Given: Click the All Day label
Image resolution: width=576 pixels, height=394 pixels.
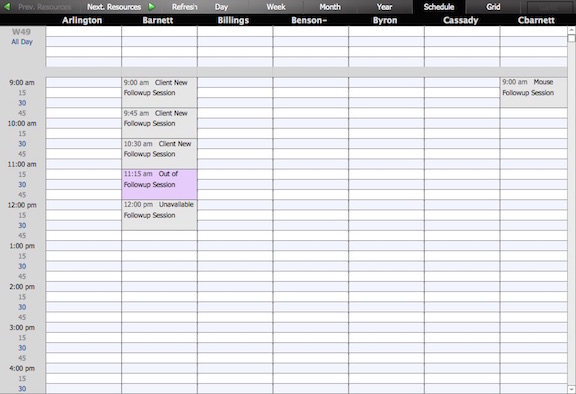Looking at the screenshot, I should tap(22, 42).
